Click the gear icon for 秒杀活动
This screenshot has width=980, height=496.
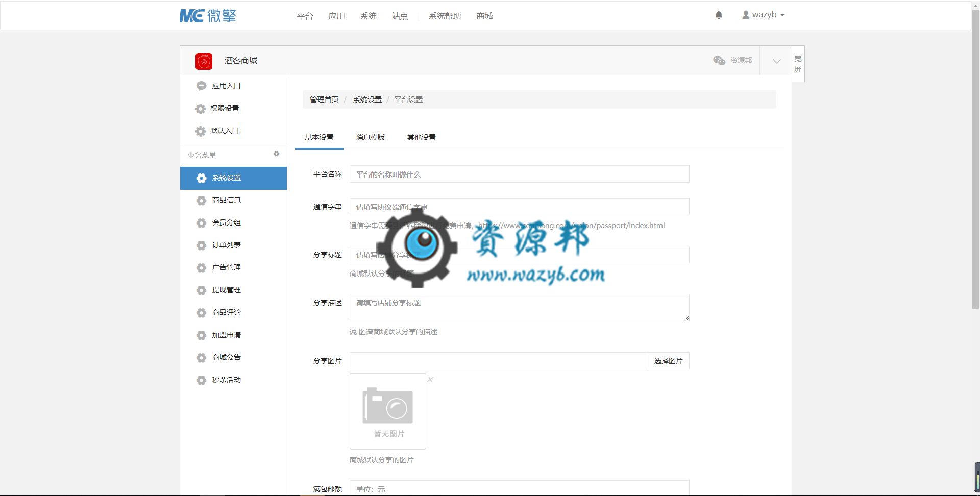point(202,380)
